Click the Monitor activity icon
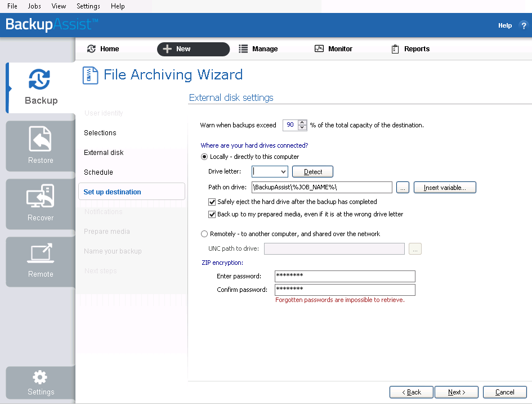 (x=319, y=49)
